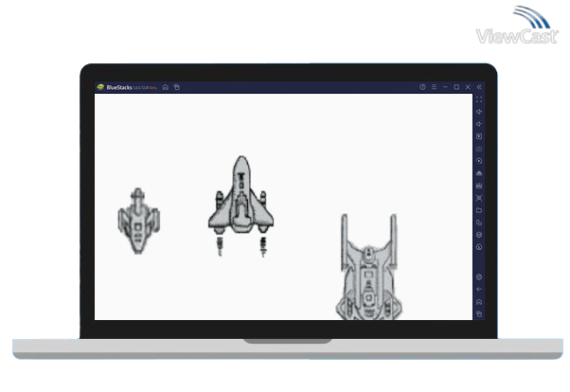The width and height of the screenshot is (570, 392).
Task: Open the Help question mark icon
Action: tap(422, 87)
